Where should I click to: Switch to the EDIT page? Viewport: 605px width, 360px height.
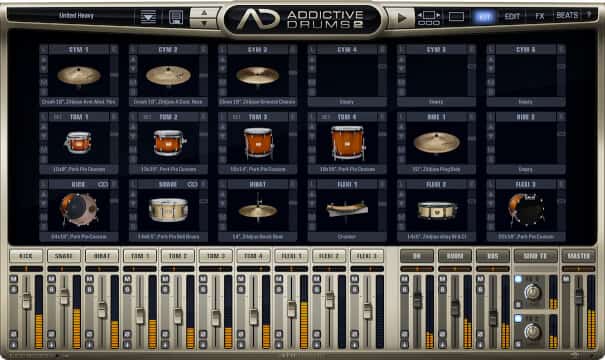tap(512, 17)
